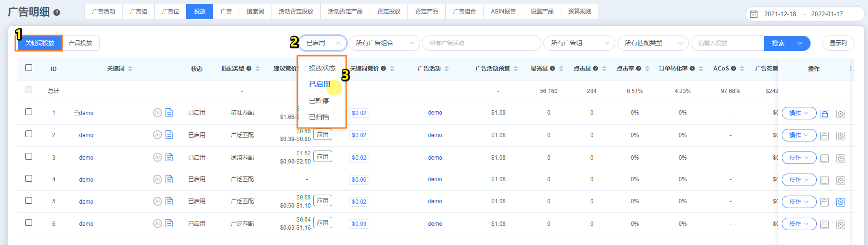Click the blue clock icon in row 5

point(840,202)
